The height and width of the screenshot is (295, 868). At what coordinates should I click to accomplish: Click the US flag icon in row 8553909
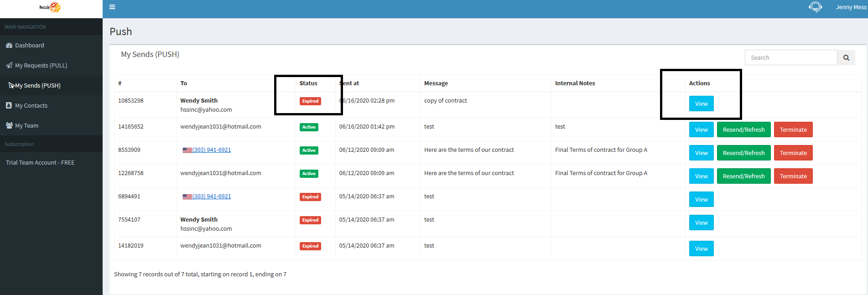pos(187,150)
